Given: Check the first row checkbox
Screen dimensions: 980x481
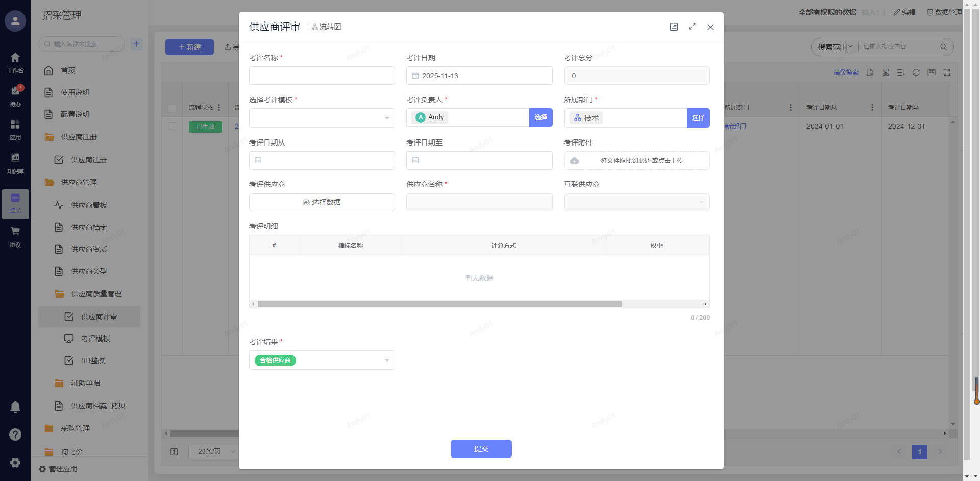Looking at the screenshot, I should (x=172, y=126).
